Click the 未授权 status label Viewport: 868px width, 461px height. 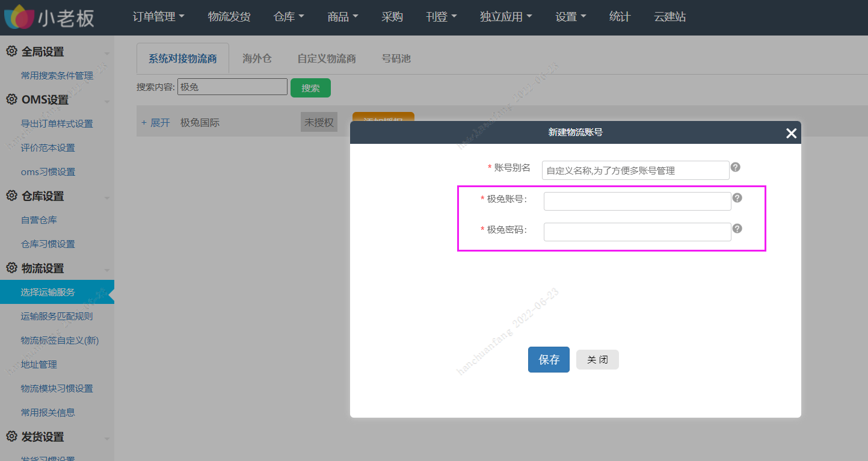[319, 122]
